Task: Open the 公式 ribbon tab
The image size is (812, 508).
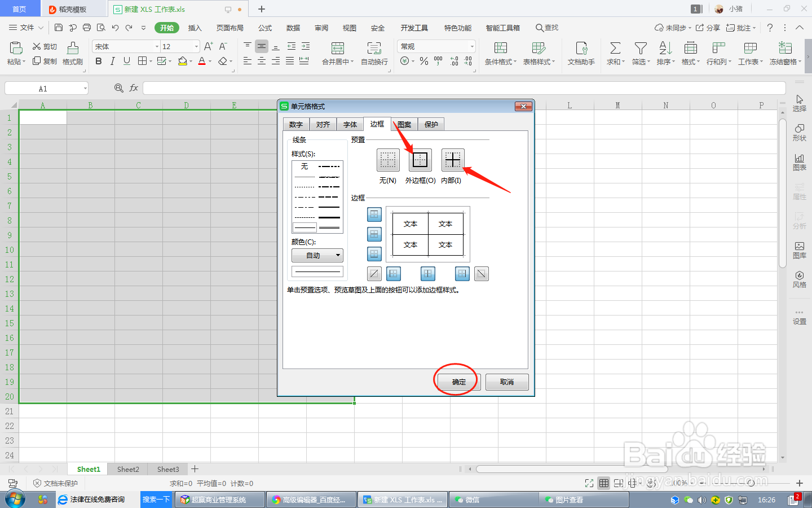Action: point(265,28)
